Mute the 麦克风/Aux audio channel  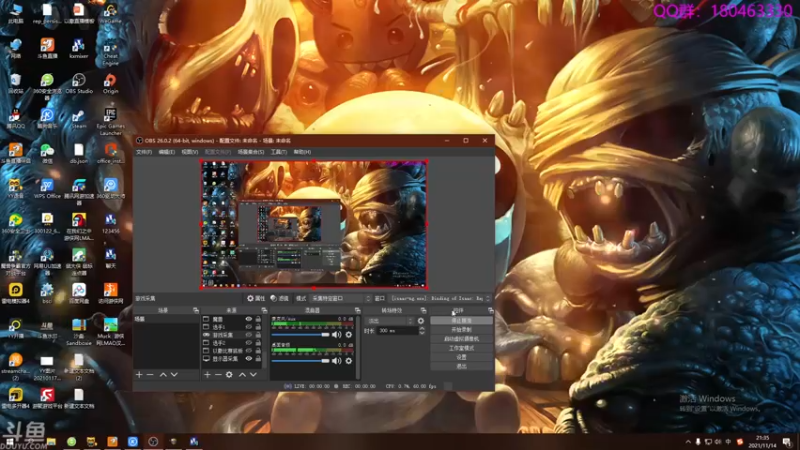tap(336, 335)
